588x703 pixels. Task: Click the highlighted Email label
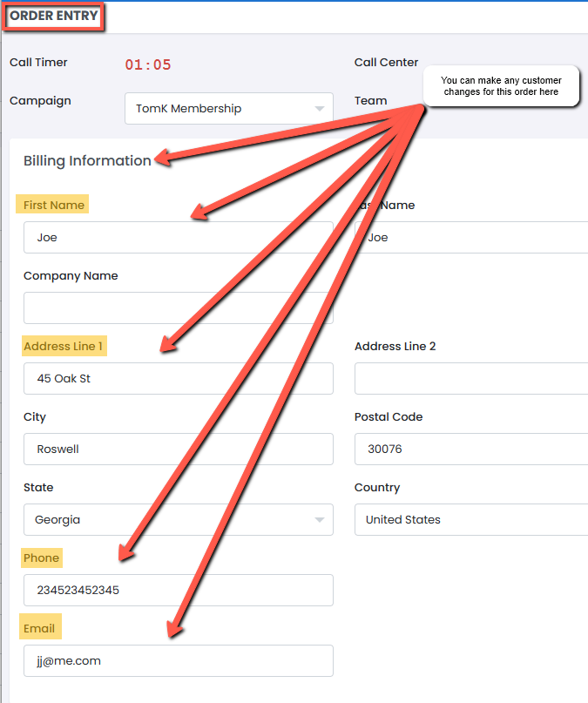tap(39, 629)
